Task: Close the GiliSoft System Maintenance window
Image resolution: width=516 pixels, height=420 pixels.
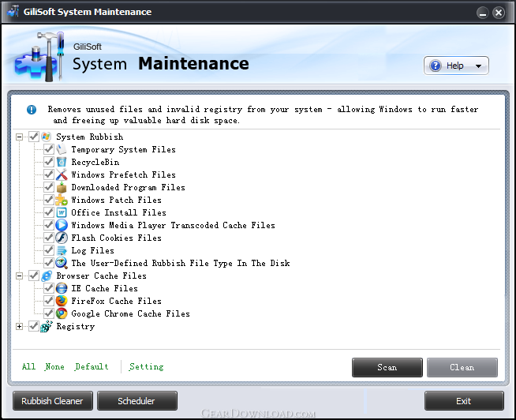Action: pos(499,13)
